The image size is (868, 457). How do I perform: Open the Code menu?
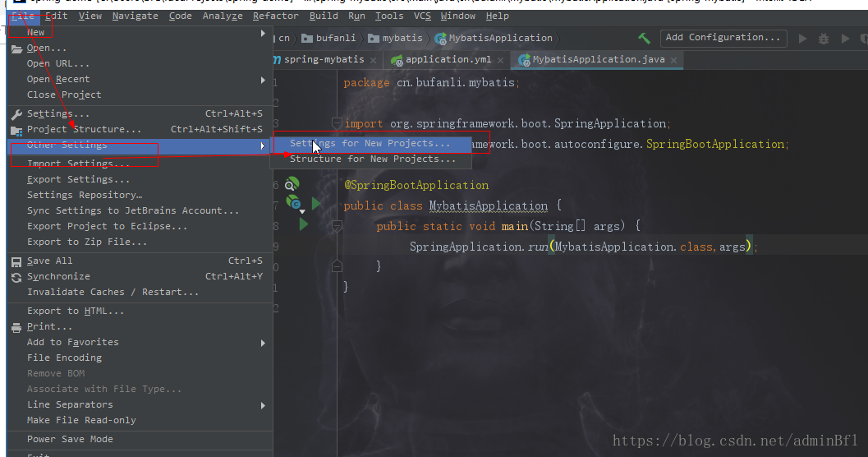click(181, 16)
